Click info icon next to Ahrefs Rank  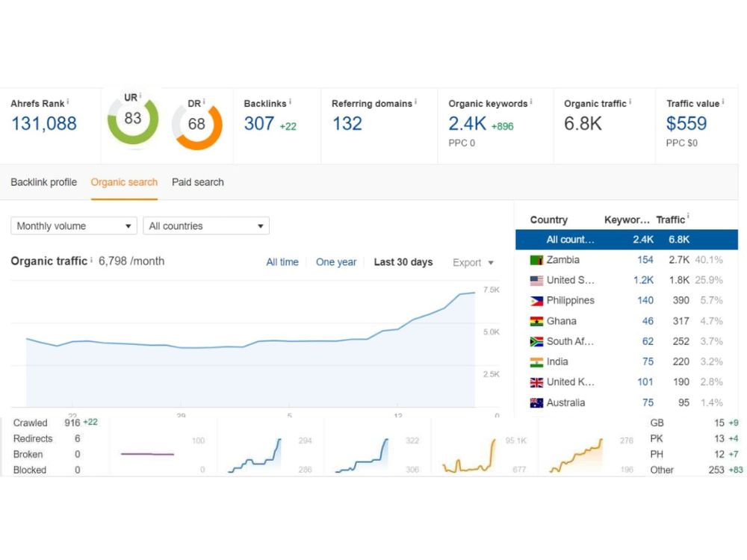pos(68,102)
